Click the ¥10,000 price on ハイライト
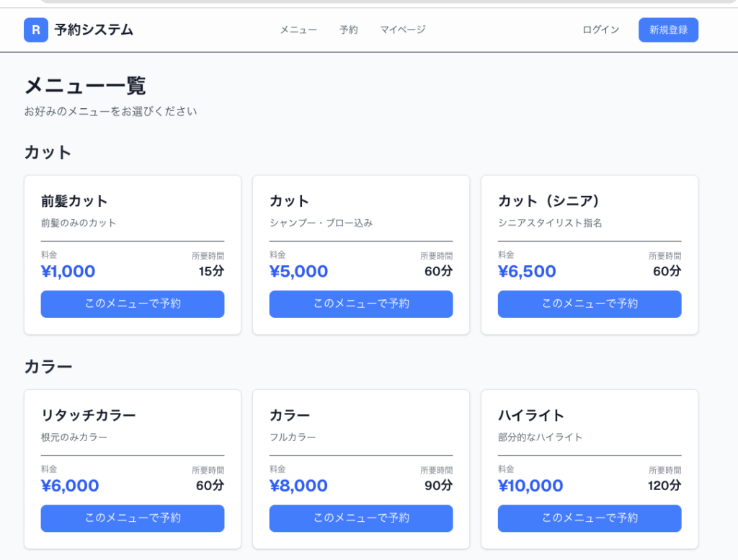 pyautogui.click(x=530, y=486)
